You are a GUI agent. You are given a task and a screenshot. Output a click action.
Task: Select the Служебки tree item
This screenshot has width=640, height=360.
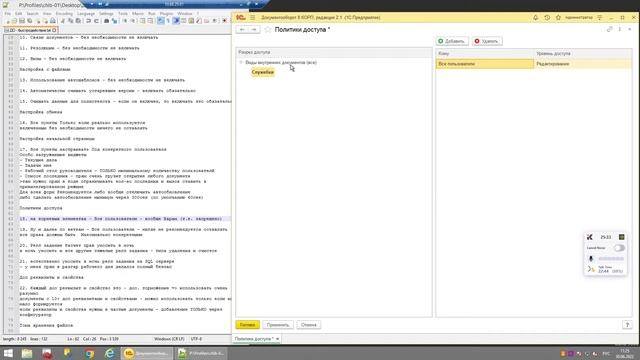tap(262, 72)
